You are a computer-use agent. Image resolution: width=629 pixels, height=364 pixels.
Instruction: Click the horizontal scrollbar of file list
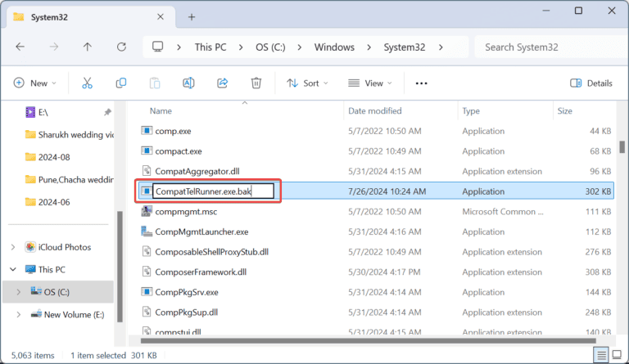[368, 341]
